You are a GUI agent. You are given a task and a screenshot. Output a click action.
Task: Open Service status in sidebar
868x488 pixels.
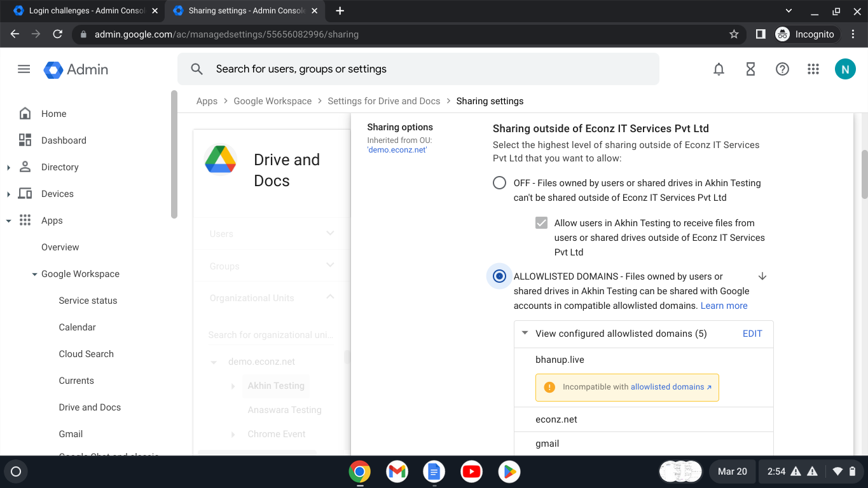click(x=88, y=301)
